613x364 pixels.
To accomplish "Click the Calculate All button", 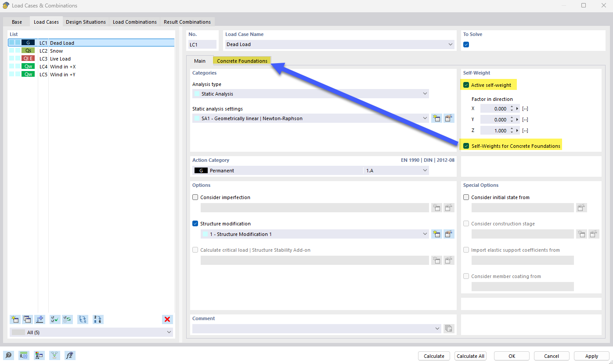I will (470, 356).
